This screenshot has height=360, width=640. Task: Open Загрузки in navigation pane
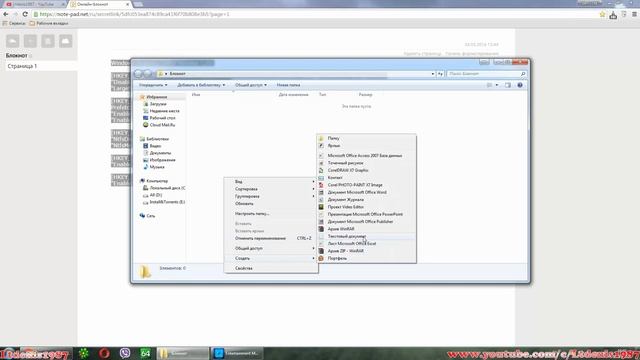(158, 104)
